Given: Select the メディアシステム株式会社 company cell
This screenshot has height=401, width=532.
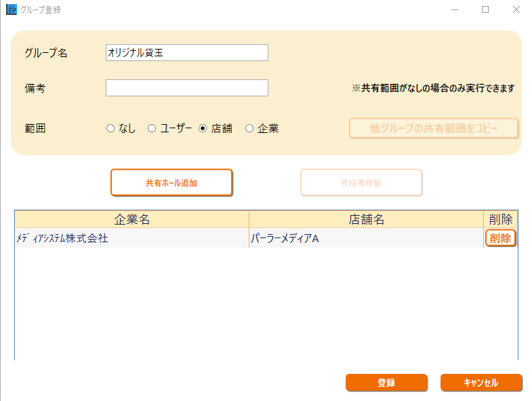Looking at the screenshot, I should point(132,238).
